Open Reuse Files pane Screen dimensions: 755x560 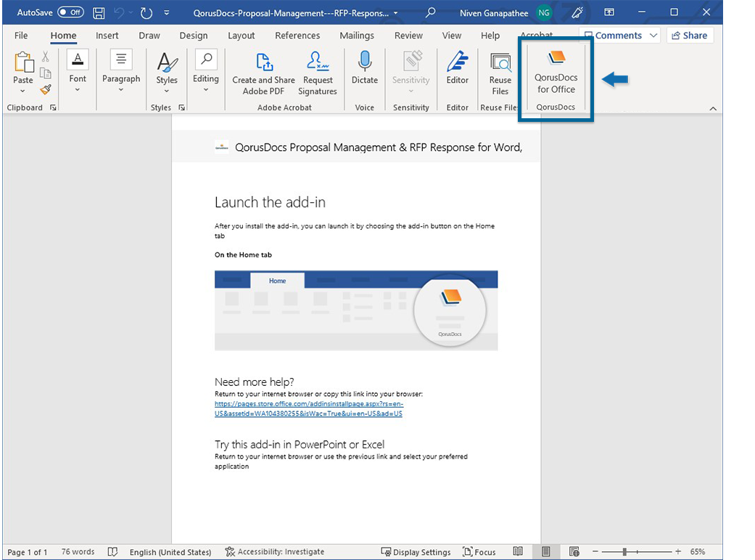point(500,74)
